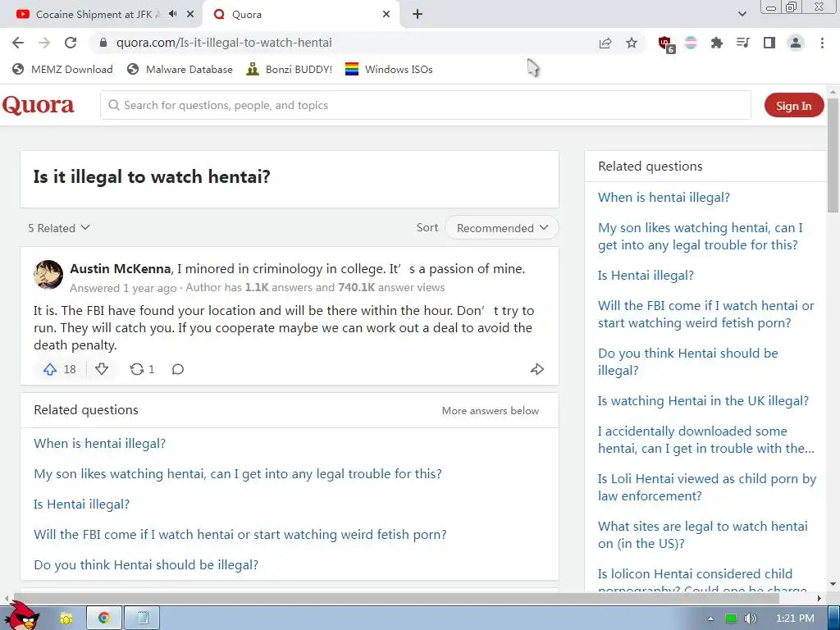Open comments on Austin McKenna's answer
Viewport: 840px width, 630px height.
tap(178, 369)
